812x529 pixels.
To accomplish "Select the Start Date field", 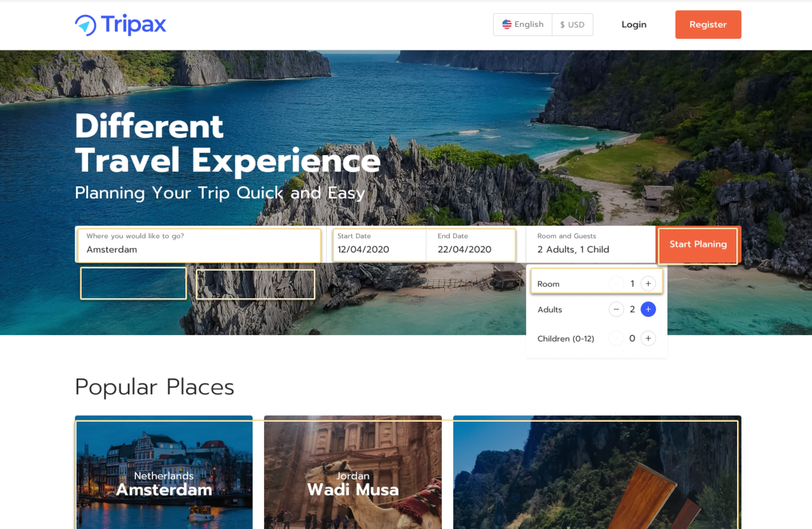I will pos(379,244).
